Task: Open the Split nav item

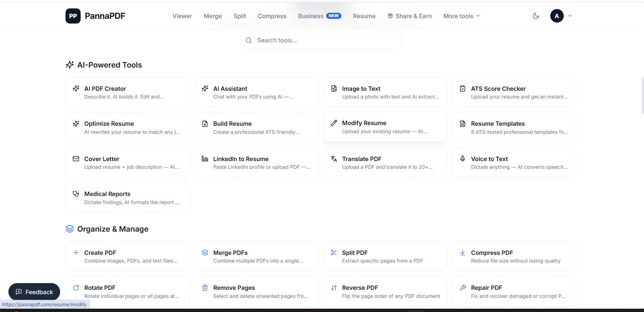Action: pyautogui.click(x=240, y=16)
